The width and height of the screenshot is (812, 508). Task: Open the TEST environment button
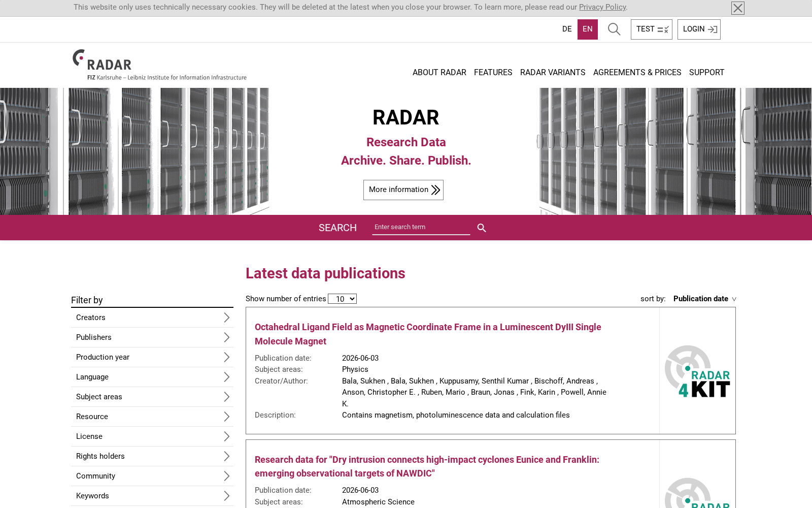(651, 29)
